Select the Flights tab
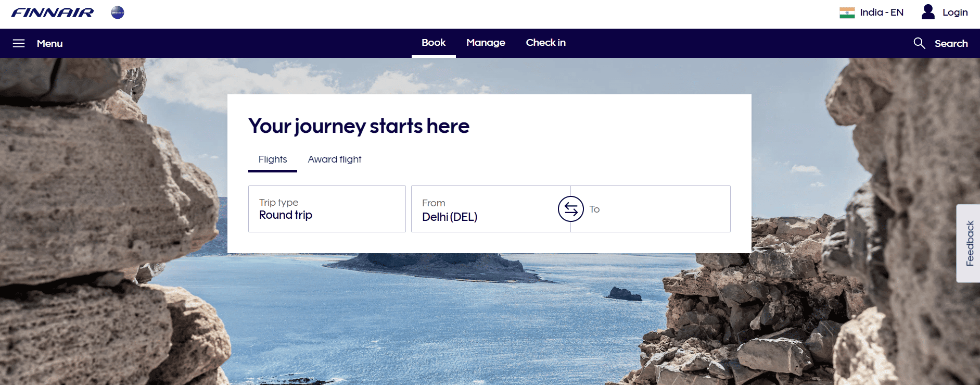 (273, 159)
